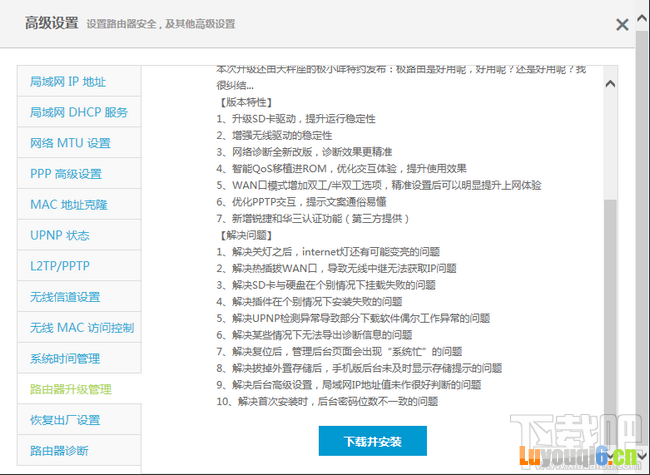
Task: Click line 升级SD卡驱动，提升运行稳定性
Action: click(296, 119)
